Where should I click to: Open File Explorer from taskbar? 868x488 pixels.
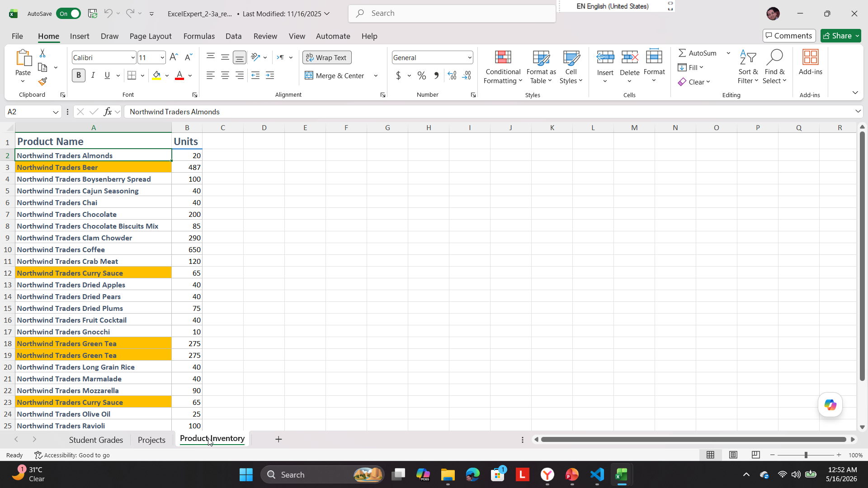[x=448, y=475]
